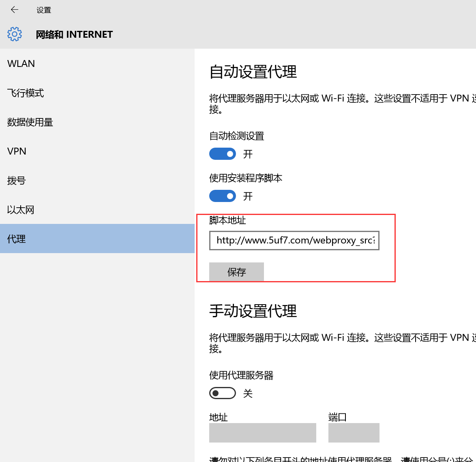Viewport: 476px width, 462px height.
Task: Turn off the 自动检测设置 toggle
Action: tap(223, 154)
